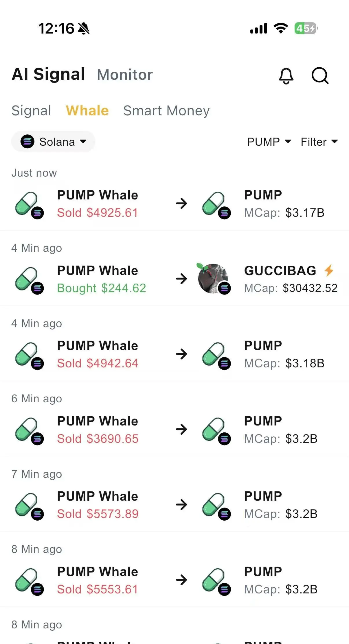Select the AI Signal heading
Viewport: 349px width, 644px height.
[x=48, y=74]
